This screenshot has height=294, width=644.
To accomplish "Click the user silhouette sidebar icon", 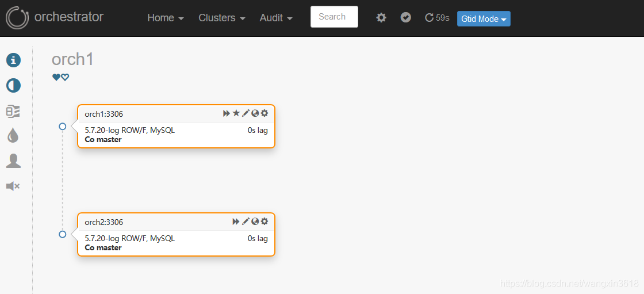I will click(13, 161).
